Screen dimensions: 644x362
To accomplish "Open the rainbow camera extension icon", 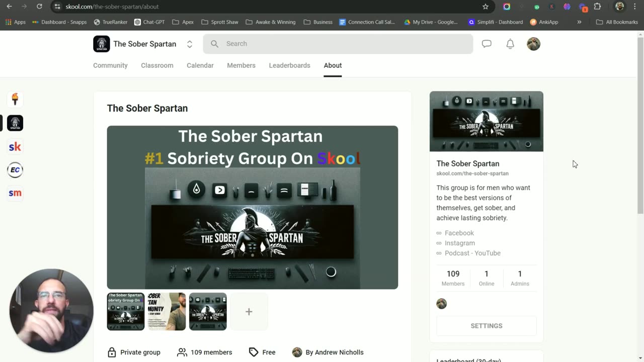I will coord(507,7).
